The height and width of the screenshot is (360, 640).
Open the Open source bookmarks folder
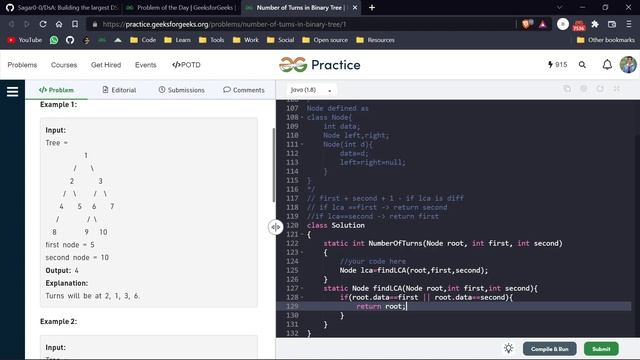tap(325, 40)
